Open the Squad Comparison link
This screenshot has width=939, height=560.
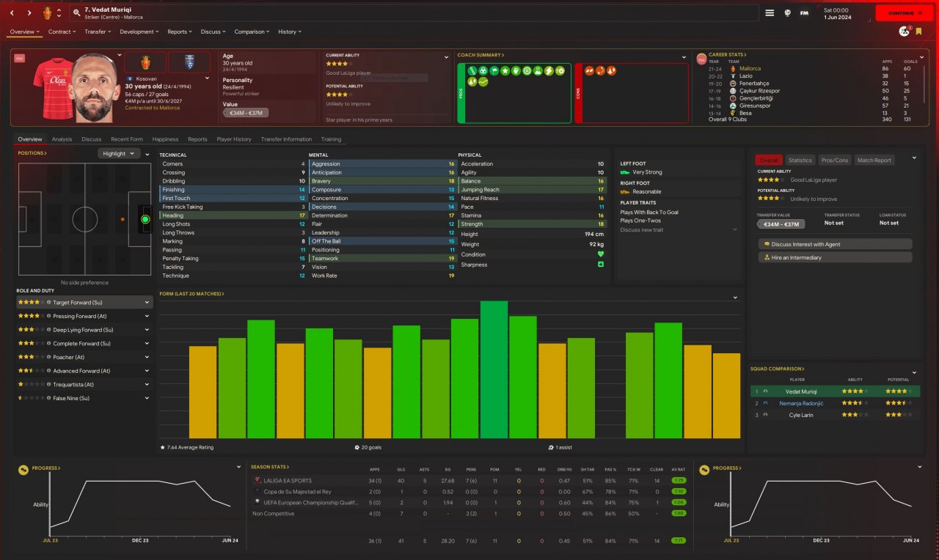click(778, 369)
